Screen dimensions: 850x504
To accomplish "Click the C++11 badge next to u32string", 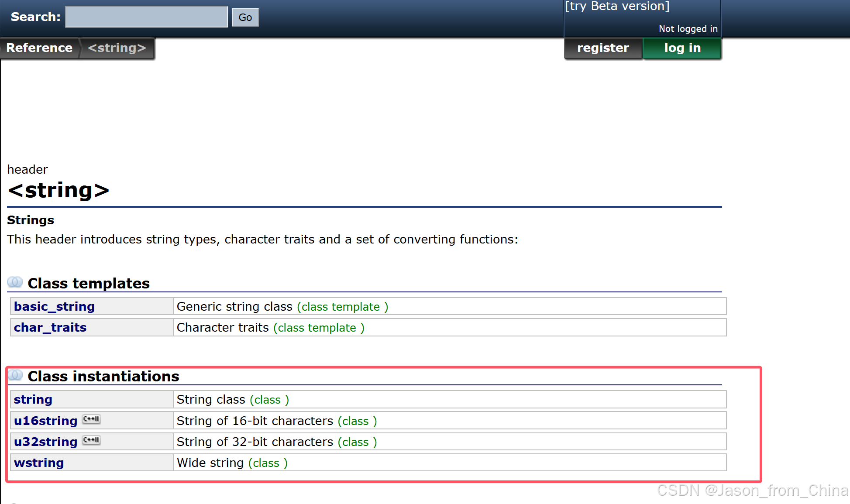I will [x=92, y=440].
